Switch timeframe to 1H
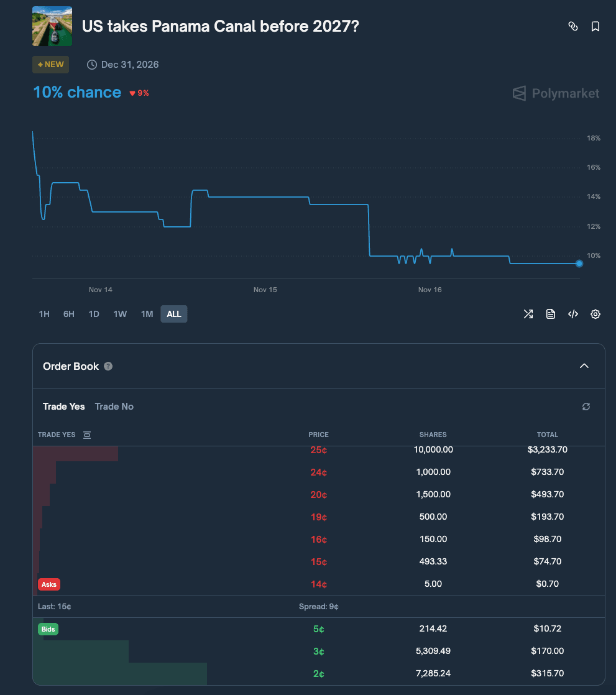Screen dimensions: 616x695 point(44,314)
